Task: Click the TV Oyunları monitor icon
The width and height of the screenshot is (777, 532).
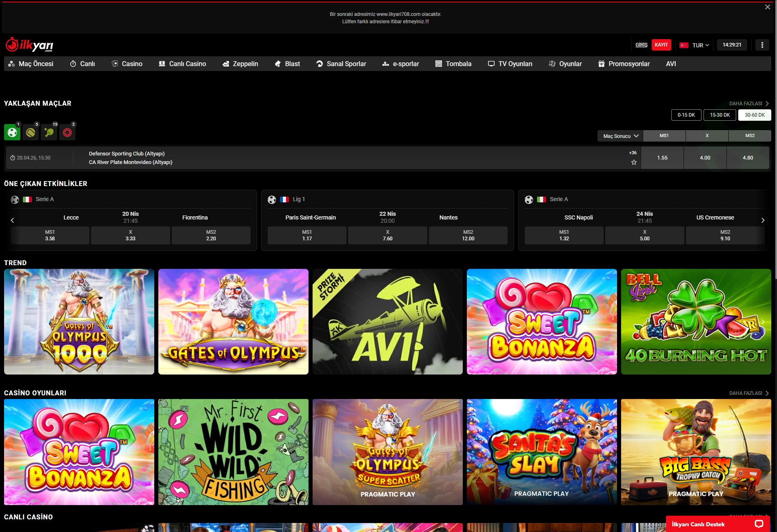Action: tap(491, 64)
